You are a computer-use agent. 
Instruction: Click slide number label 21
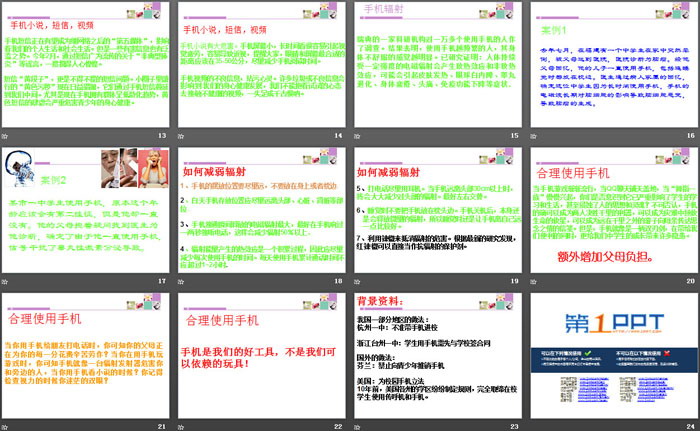[162, 427]
